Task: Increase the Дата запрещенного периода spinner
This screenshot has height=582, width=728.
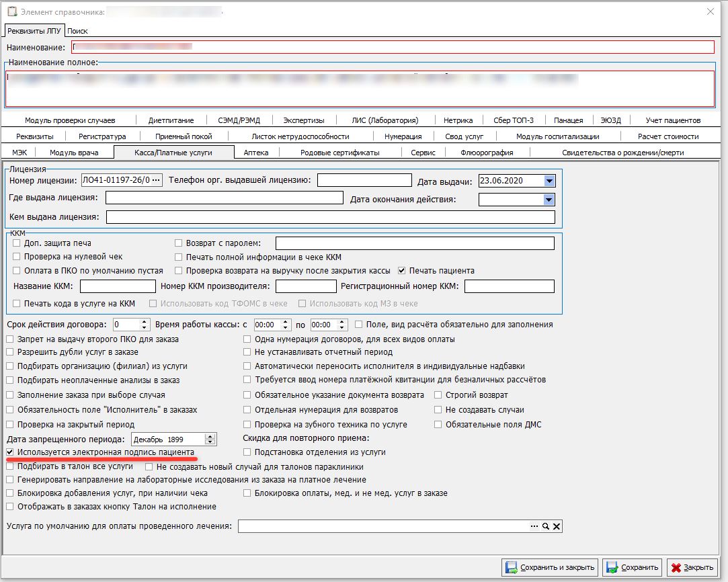Action: point(210,436)
